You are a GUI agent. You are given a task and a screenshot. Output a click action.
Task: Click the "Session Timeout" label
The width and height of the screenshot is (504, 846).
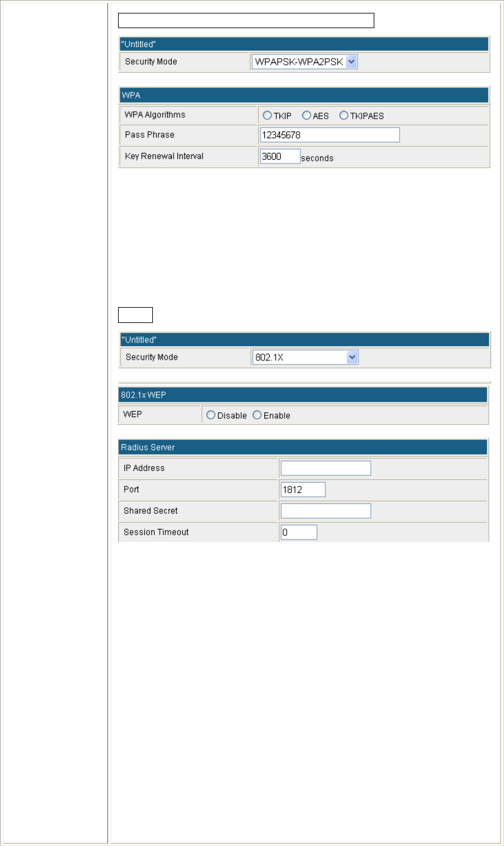pyautogui.click(x=156, y=532)
